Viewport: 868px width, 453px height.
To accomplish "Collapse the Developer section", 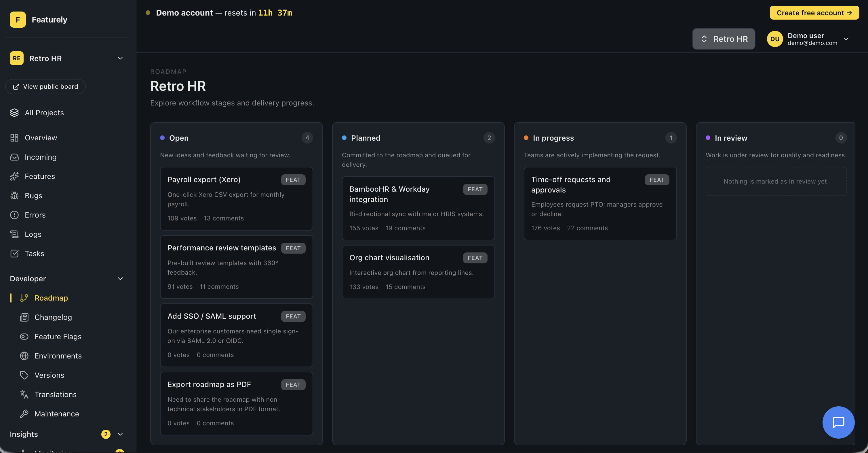I will [x=120, y=279].
